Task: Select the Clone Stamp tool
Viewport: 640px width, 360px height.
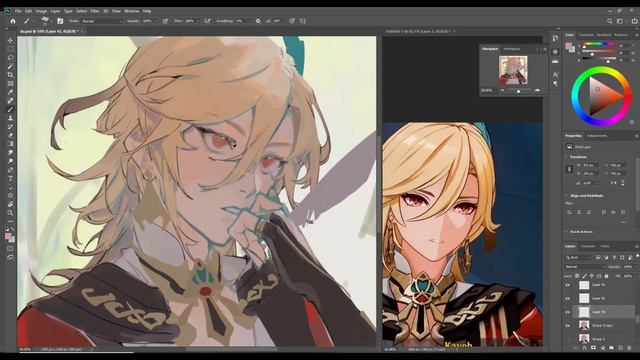Action: click(x=11, y=118)
